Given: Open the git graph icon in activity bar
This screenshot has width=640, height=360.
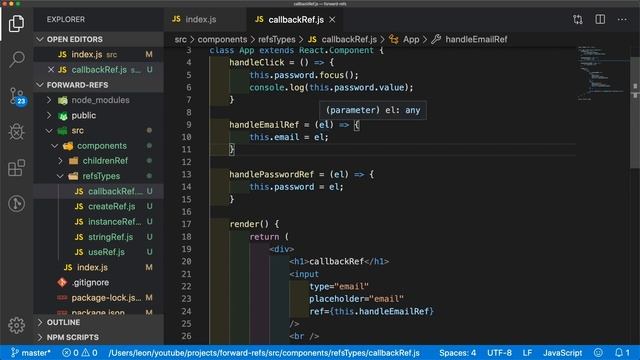Looking at the screenshot, I should tap(16, 203).
